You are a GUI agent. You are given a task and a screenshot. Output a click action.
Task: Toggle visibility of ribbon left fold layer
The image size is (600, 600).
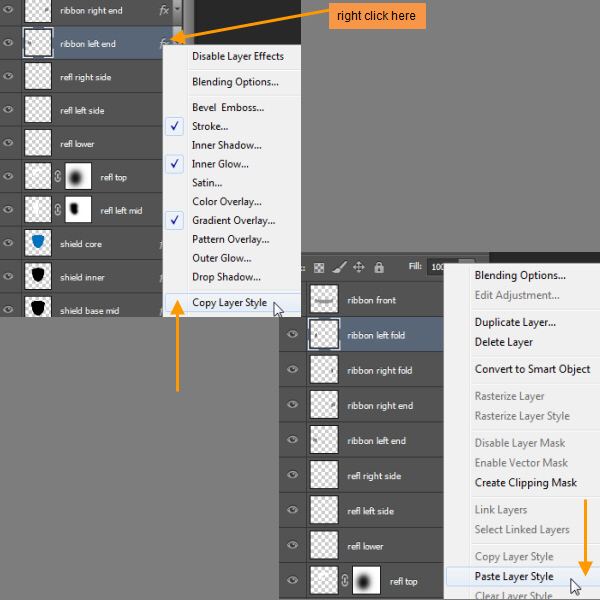coord(292,334)
